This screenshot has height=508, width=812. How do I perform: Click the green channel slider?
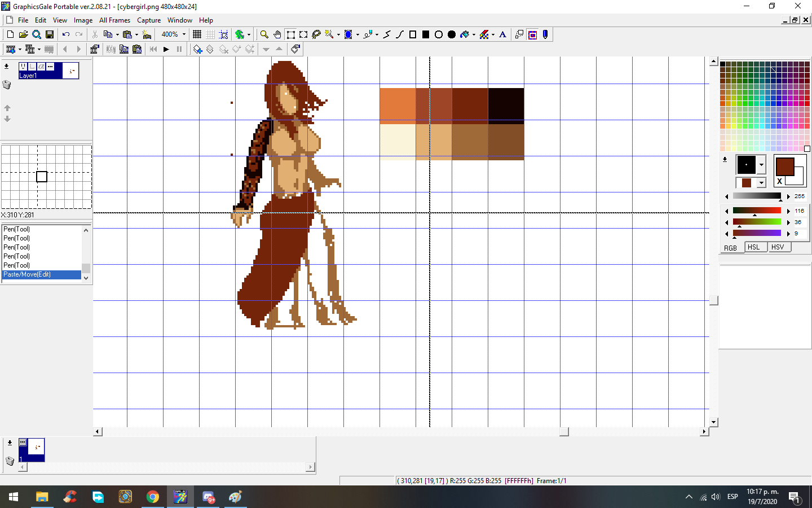click(757, 222)
